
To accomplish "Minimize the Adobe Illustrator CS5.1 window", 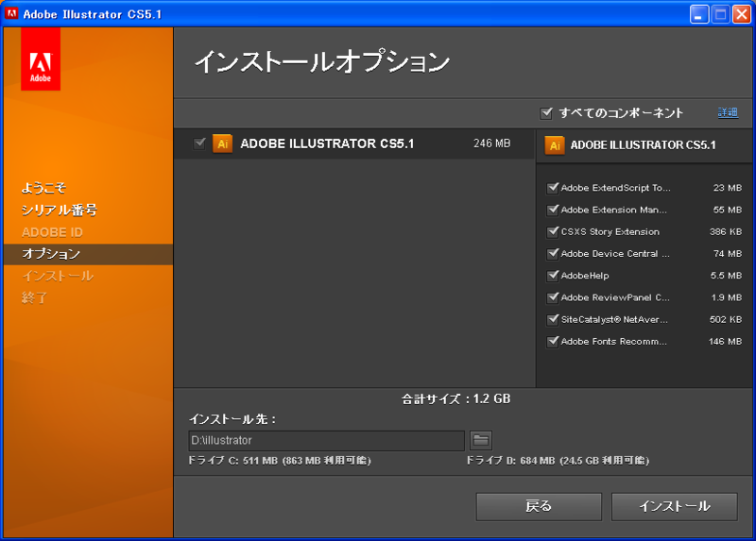I will 698,14.
